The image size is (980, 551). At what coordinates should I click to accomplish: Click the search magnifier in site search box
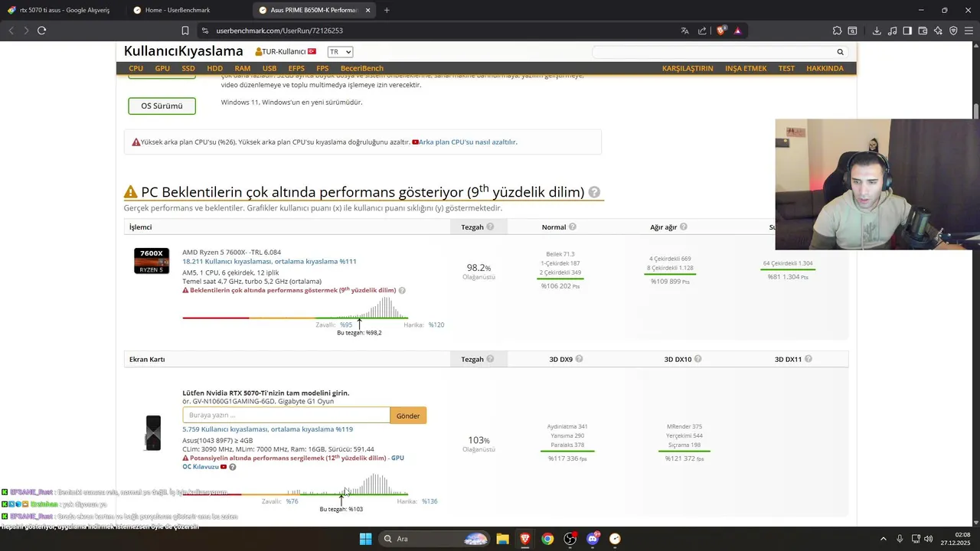click(x=840, y=52)
